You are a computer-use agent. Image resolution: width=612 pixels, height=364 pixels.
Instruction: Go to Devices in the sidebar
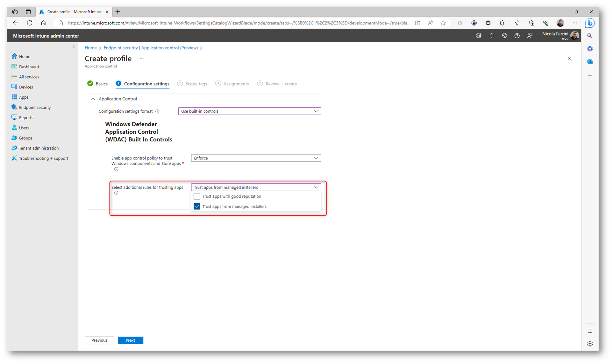click(22, 87)
